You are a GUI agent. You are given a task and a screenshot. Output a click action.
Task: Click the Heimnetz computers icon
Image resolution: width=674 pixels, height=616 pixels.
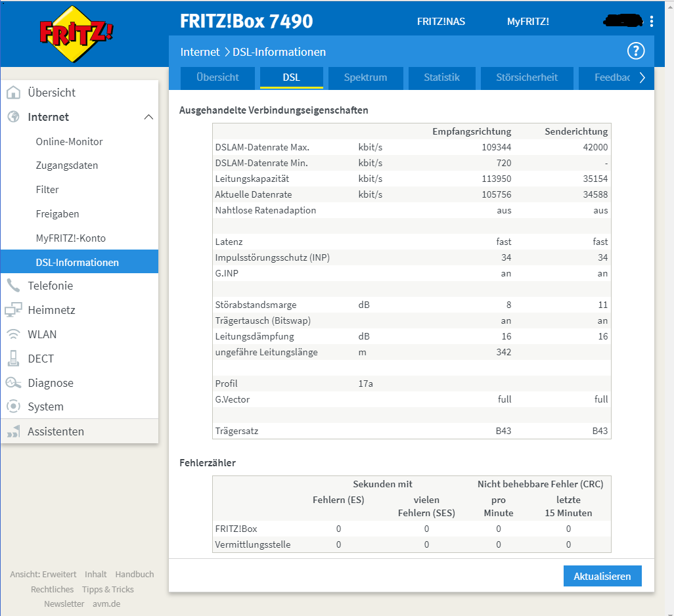tap(13, 310)
